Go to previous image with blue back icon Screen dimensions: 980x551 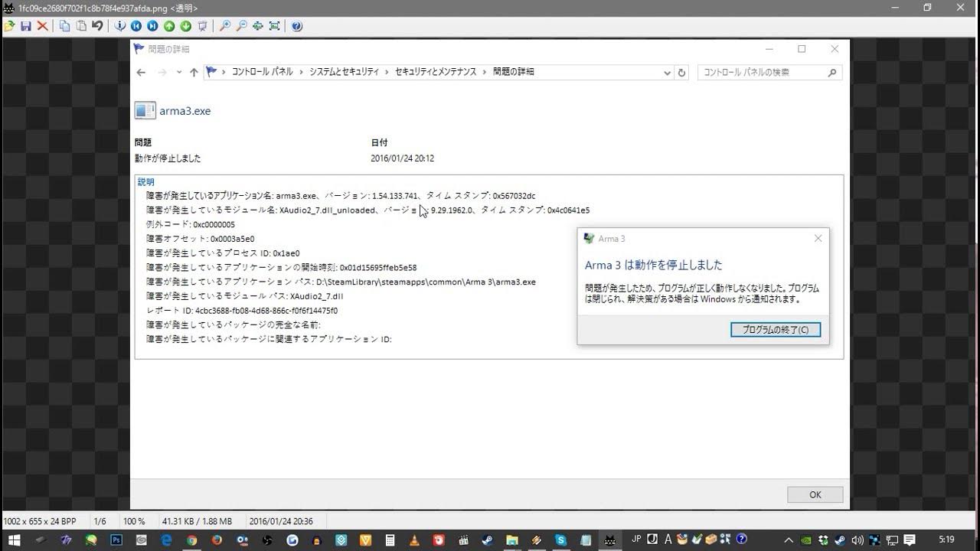(x=136, y=26)
